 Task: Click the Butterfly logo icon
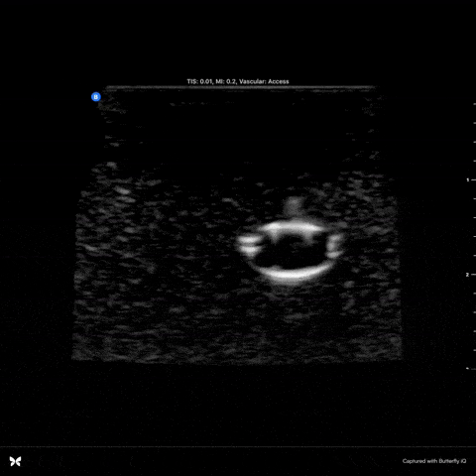click(15, 461)
